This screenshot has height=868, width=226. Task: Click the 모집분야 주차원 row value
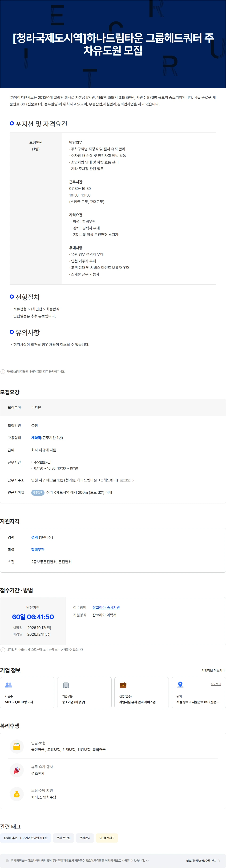coord(36,407)
